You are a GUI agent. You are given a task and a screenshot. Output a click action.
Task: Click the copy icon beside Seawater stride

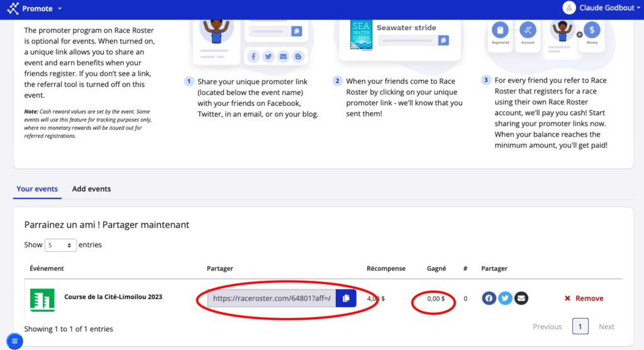coord(443,40)
